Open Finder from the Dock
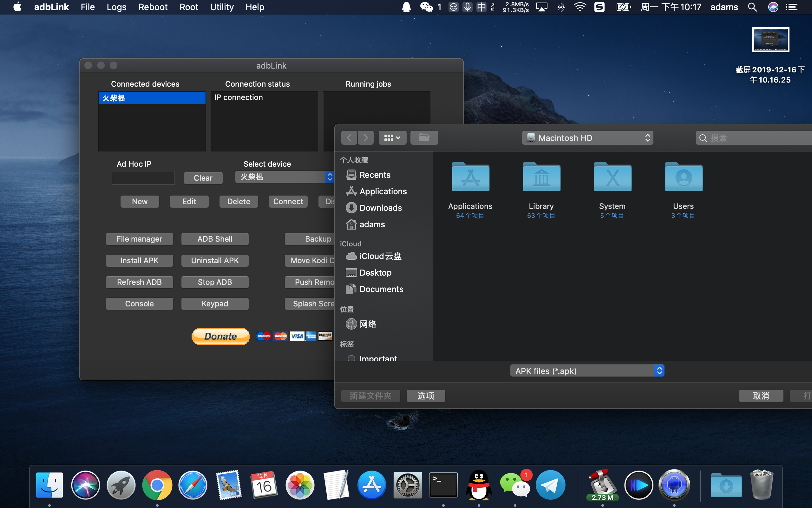This screenshot has width=812, height=508. pyautogui.click(x=50, y=485)
